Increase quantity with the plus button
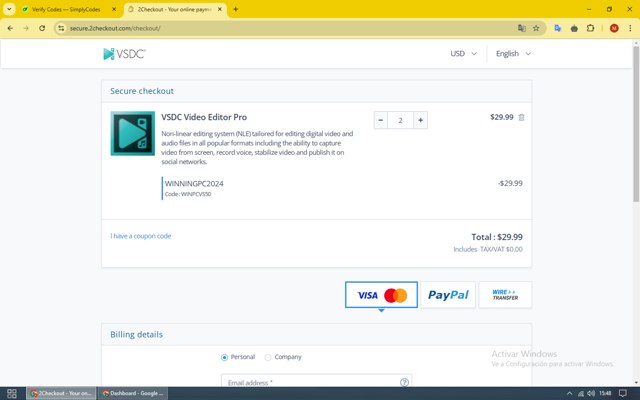The image size is (640, 400). (x=420, y=120)
